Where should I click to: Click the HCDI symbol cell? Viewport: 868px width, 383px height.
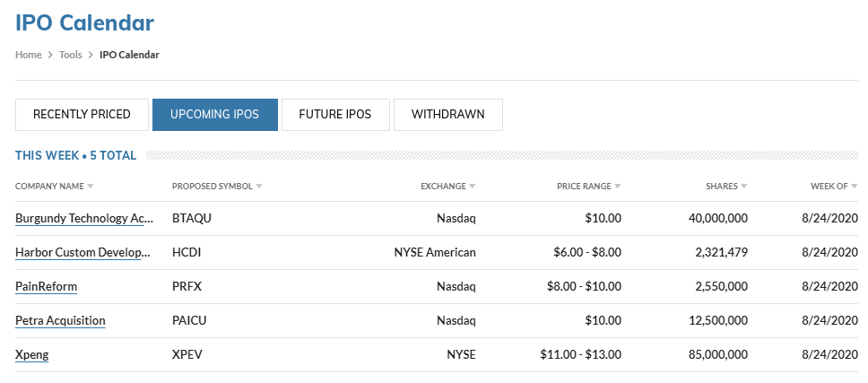click(x=187, y=253)
